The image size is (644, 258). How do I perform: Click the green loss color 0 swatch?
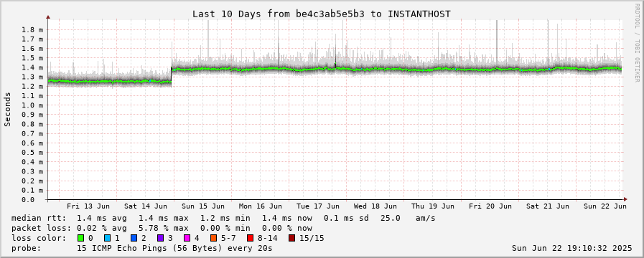[80, 238]
